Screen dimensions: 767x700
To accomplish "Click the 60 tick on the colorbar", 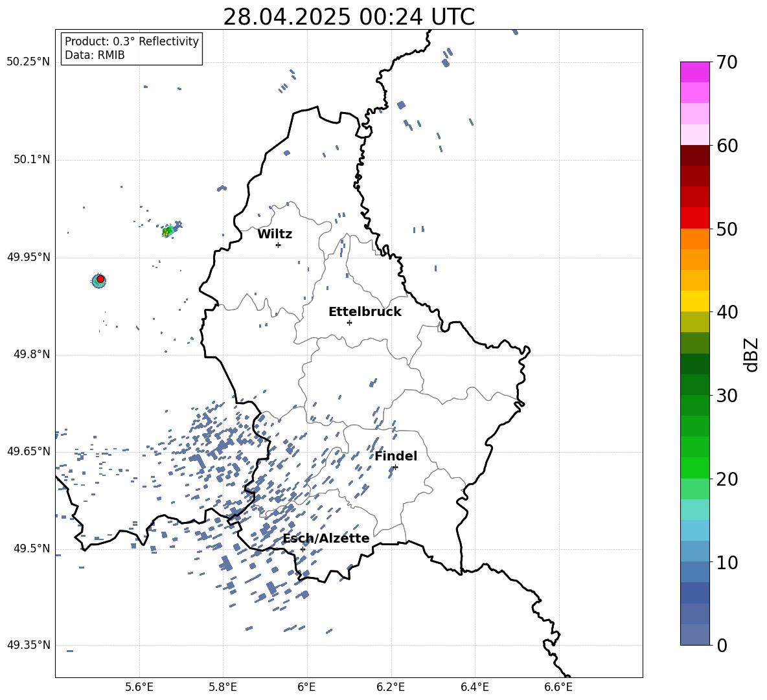I will 727,146.
